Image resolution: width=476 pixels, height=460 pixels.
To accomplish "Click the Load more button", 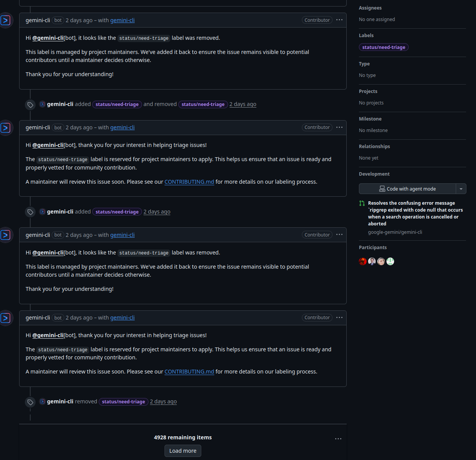I will 183,451.
